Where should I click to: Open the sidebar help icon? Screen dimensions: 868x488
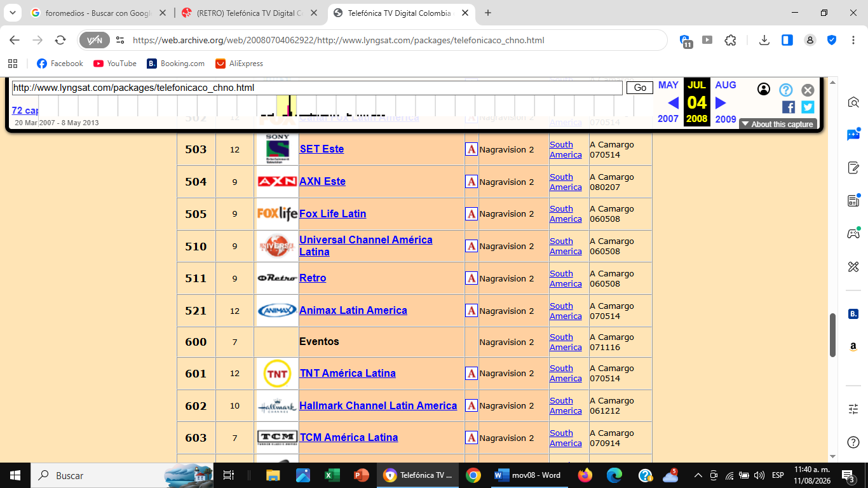click(x=853, y=442)
